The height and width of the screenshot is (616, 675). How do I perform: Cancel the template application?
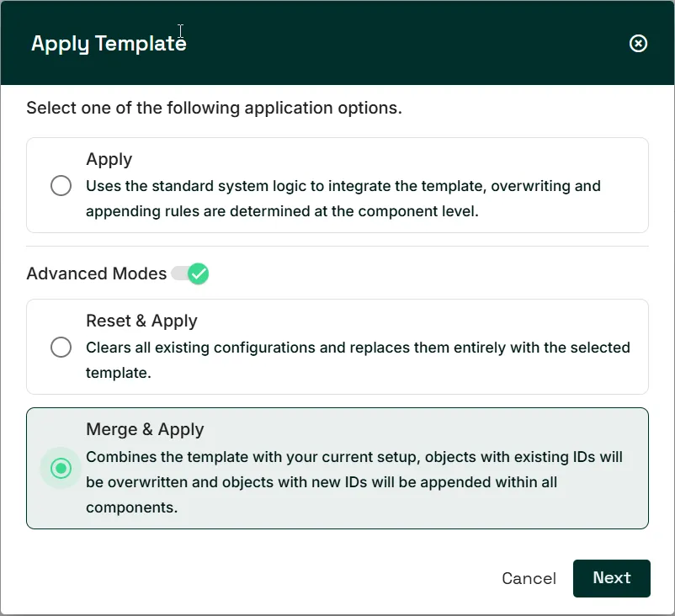tap(529, 578)
